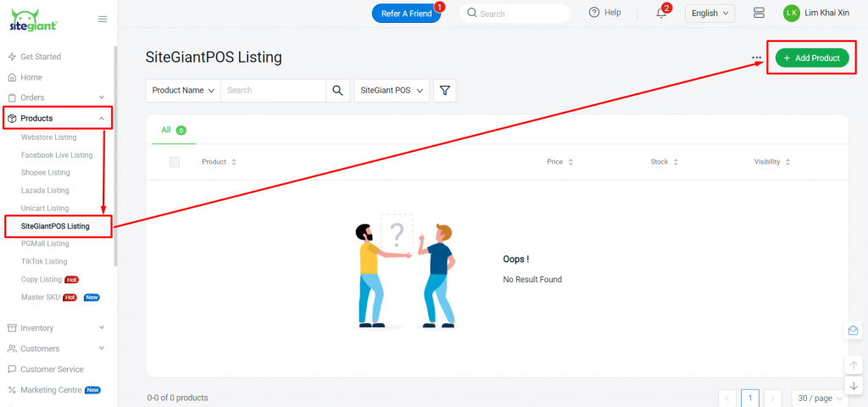Screen dimensions: 868x407
Task: Click the three-dot more options icon
Action: coord(757,58)
